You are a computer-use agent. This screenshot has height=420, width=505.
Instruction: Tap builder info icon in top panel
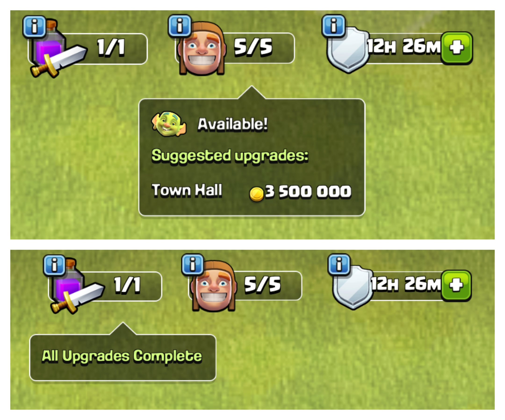180,26
